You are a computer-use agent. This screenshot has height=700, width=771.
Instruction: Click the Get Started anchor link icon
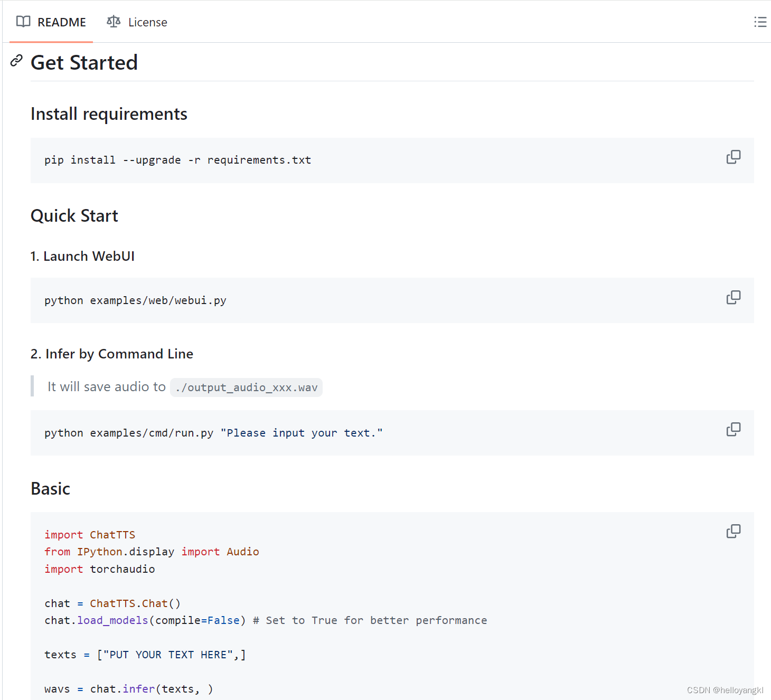[x=16, y=61]
